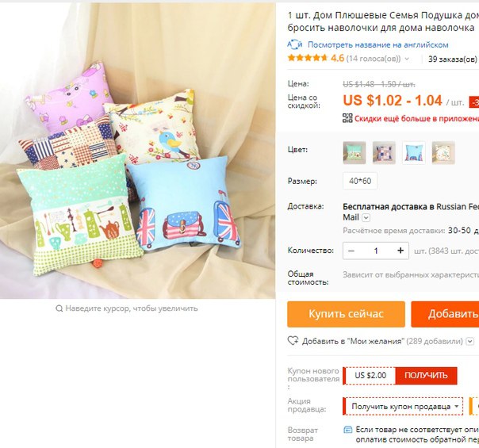Select size option 40*60
This screenshot has width=479, height=448.
point(360,181)
